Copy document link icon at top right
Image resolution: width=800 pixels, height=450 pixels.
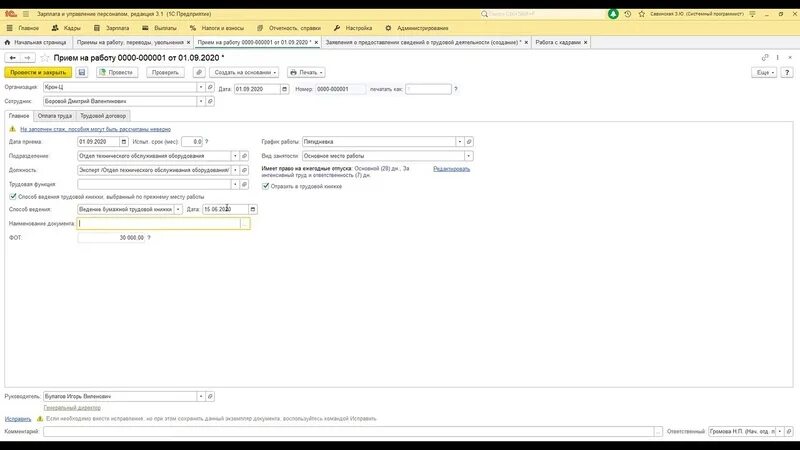765,58
